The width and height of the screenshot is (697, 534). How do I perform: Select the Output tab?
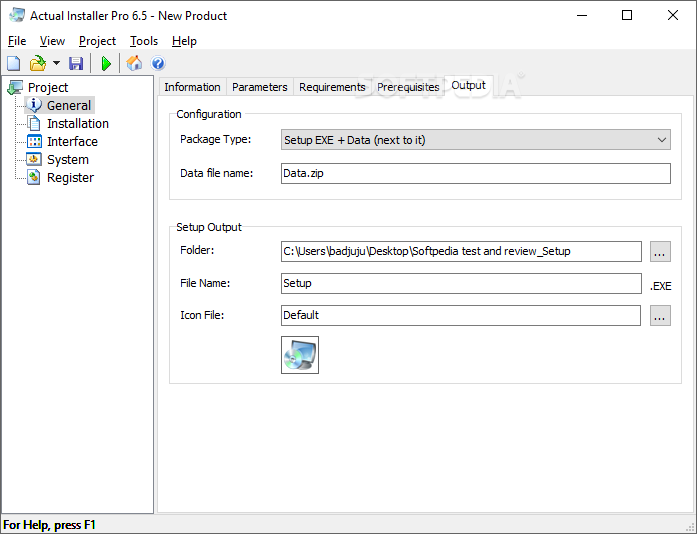point(469,85)
